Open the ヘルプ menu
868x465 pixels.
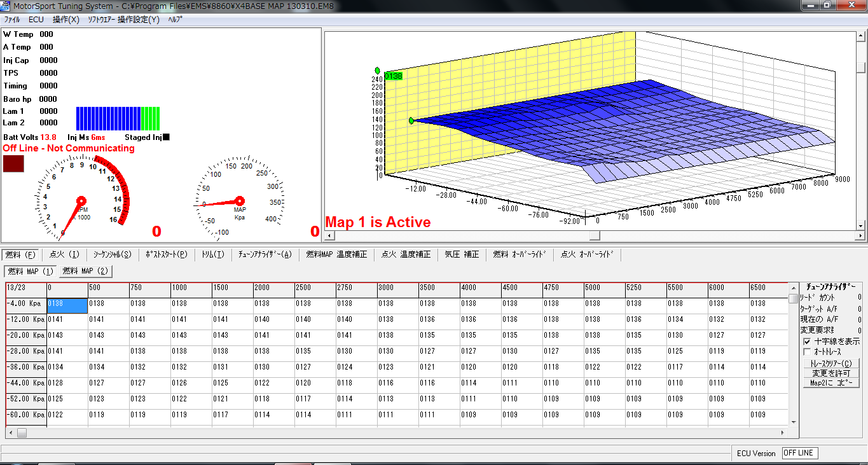pos(175,20)
